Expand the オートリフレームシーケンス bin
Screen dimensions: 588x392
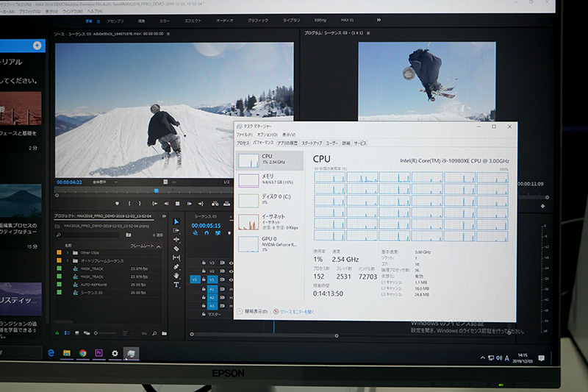pyautogui.click(x=68, y=260)
